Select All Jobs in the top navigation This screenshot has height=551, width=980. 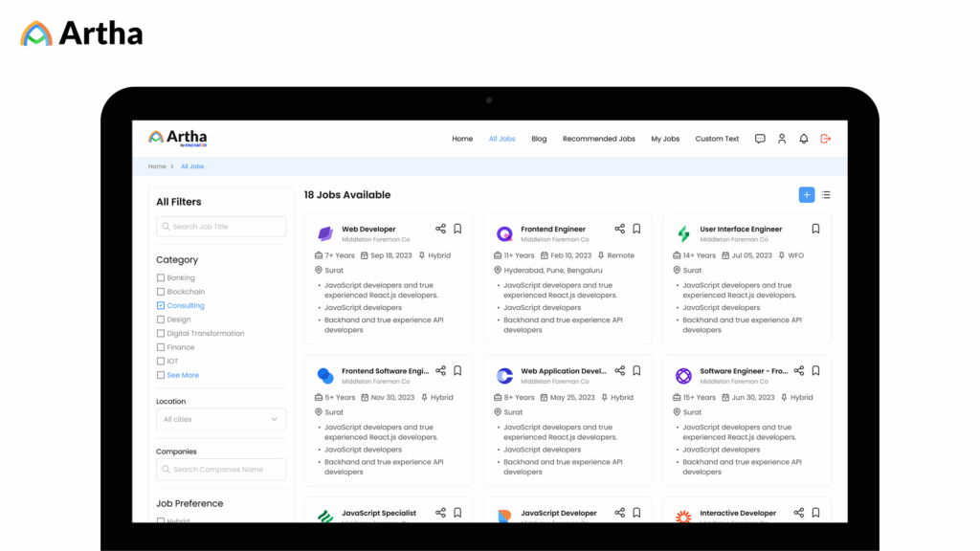pos(501,139)
